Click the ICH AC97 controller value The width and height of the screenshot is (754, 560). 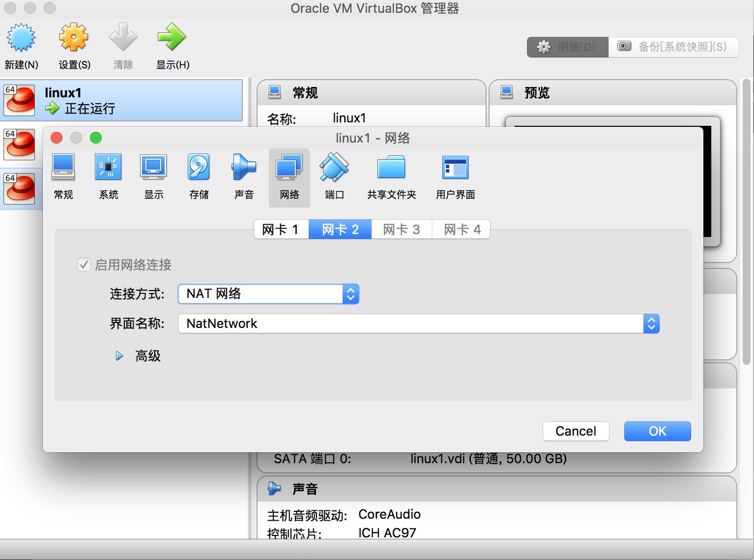click(x=387, y=533)
